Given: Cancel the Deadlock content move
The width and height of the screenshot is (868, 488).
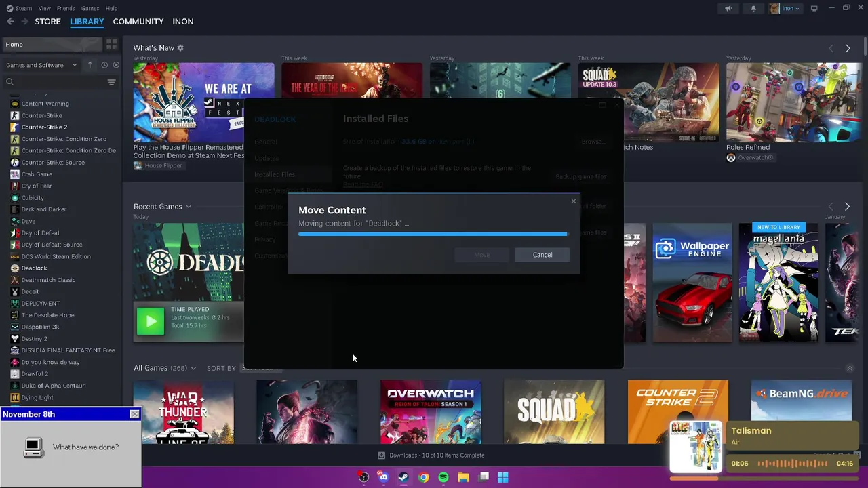Looking at the screenshot, I should pos(542,255).
